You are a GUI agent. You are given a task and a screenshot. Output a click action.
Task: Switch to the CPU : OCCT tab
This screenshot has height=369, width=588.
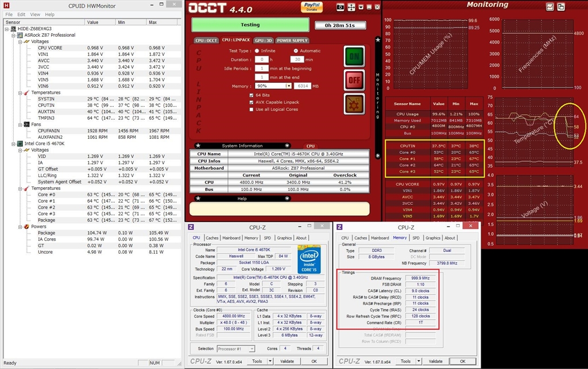point(206,41)
